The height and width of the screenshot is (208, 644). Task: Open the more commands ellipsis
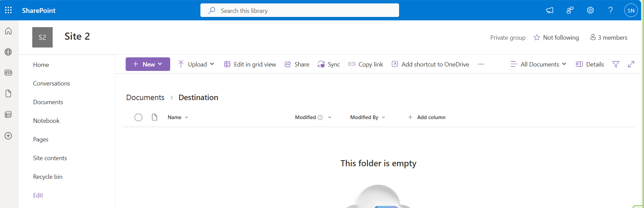(x=481, y=64)
